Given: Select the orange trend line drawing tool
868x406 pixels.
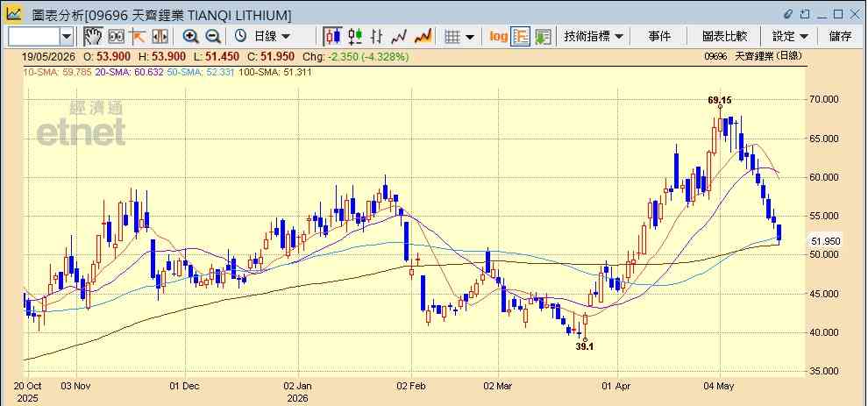Looking at the screenshot, I should (138, 37).
